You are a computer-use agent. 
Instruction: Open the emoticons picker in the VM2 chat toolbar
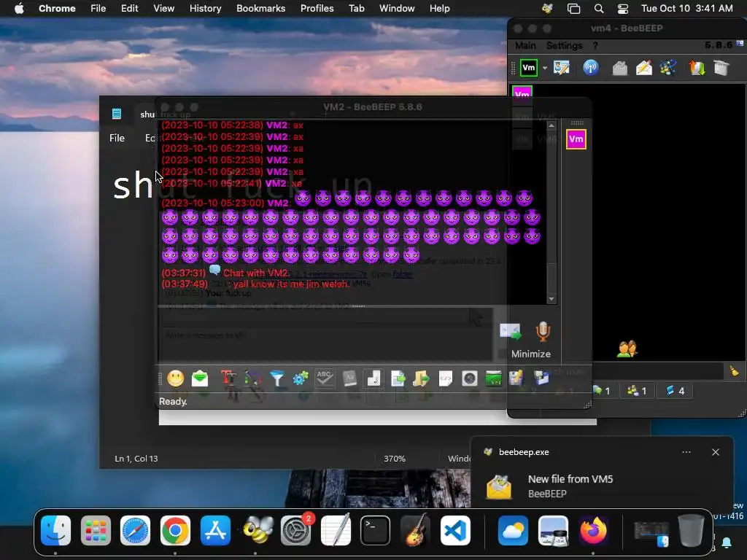point(176,378)
